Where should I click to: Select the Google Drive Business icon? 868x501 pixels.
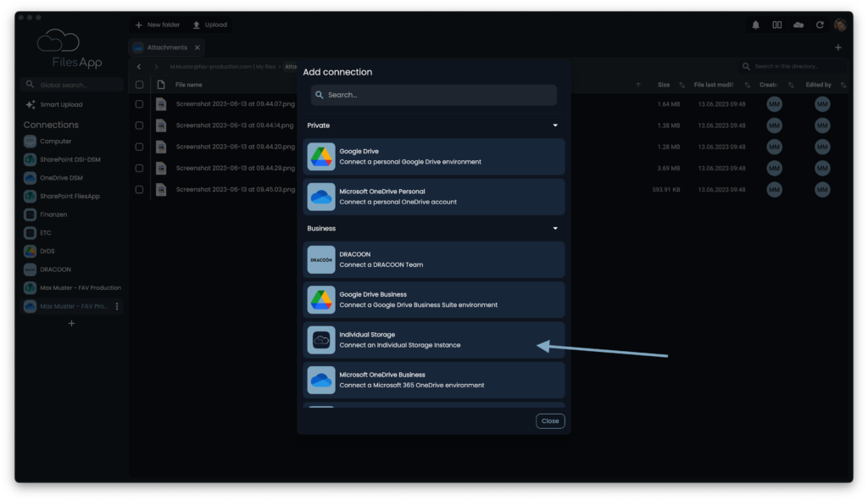pos(321,299)
